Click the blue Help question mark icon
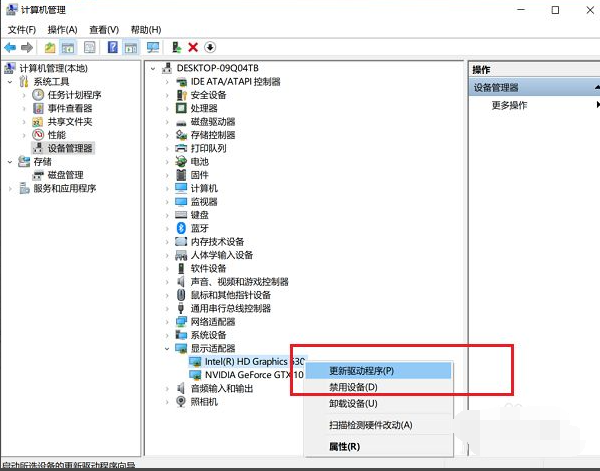Image resolution: width=600 pixels, height=471 pixels. 112,47
